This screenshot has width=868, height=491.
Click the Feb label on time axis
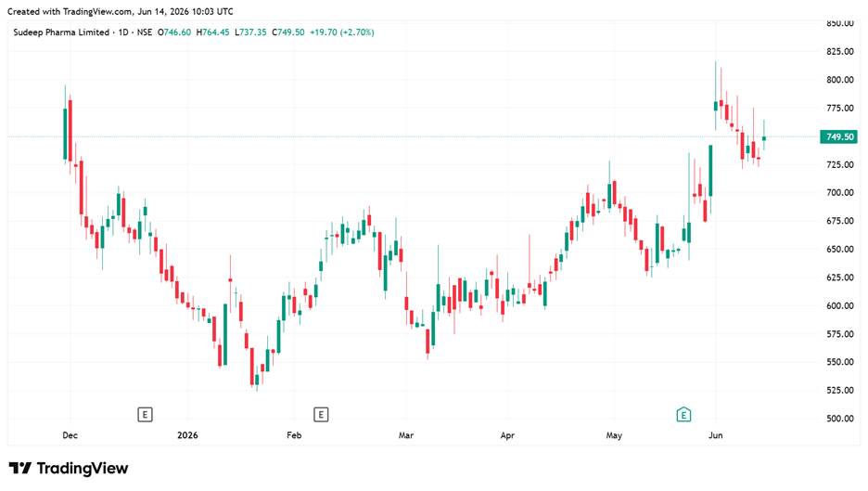294,435
